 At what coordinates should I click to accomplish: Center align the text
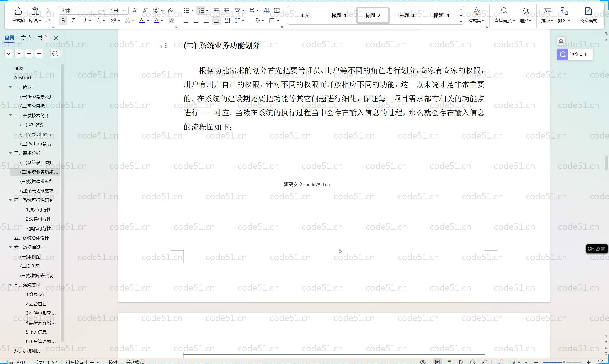[x=196, y=21]
